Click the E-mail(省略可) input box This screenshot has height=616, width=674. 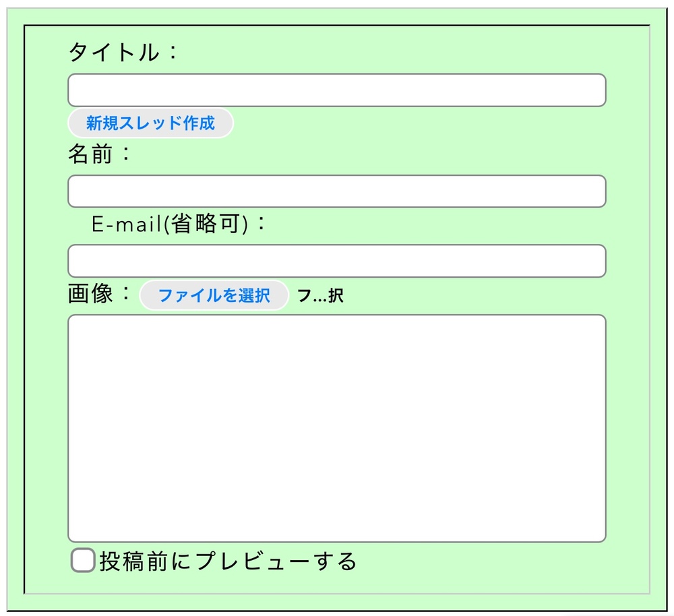pos(336,261)
